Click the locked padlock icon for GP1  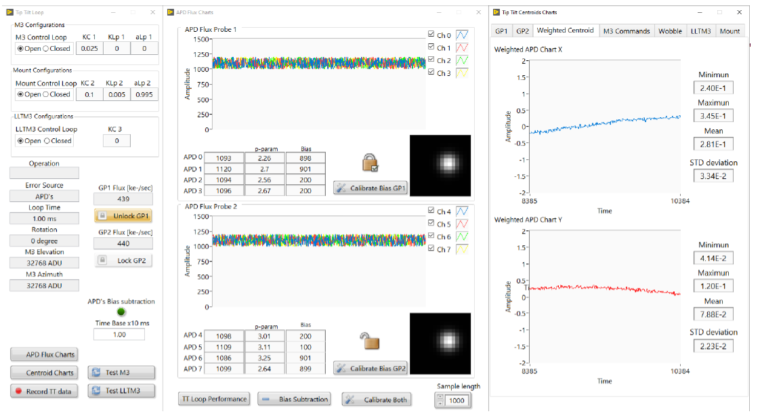click(370, 164)
